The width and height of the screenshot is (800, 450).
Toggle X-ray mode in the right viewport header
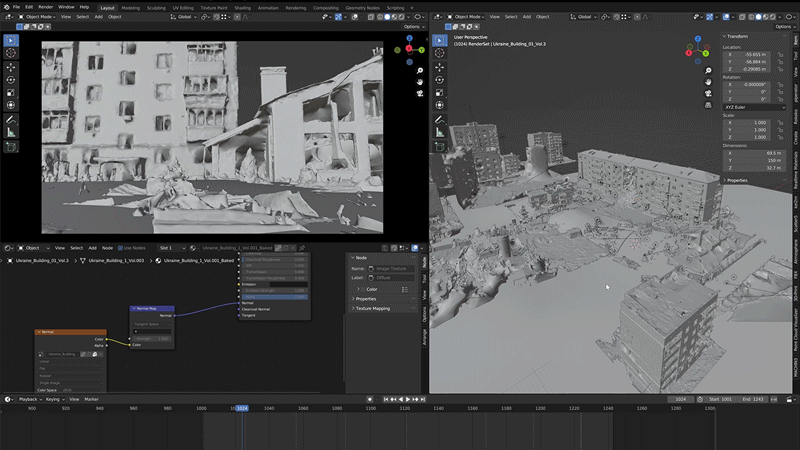[x=742, y=17]
